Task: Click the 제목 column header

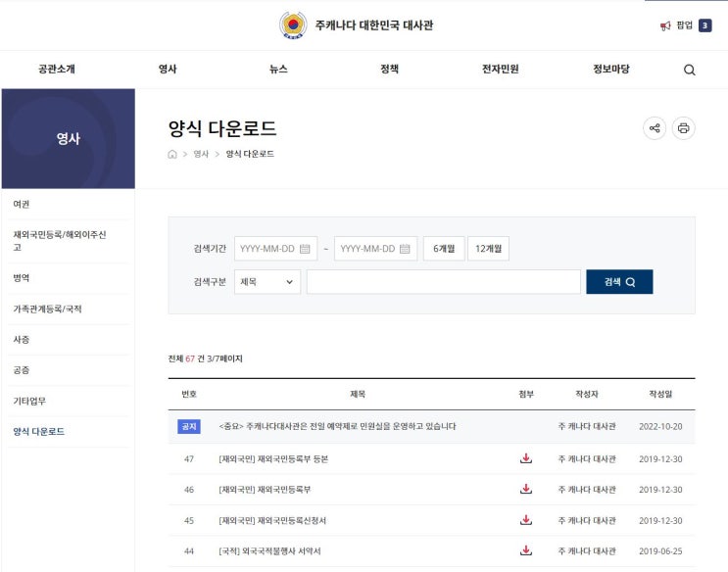Action: pos(358,394)
